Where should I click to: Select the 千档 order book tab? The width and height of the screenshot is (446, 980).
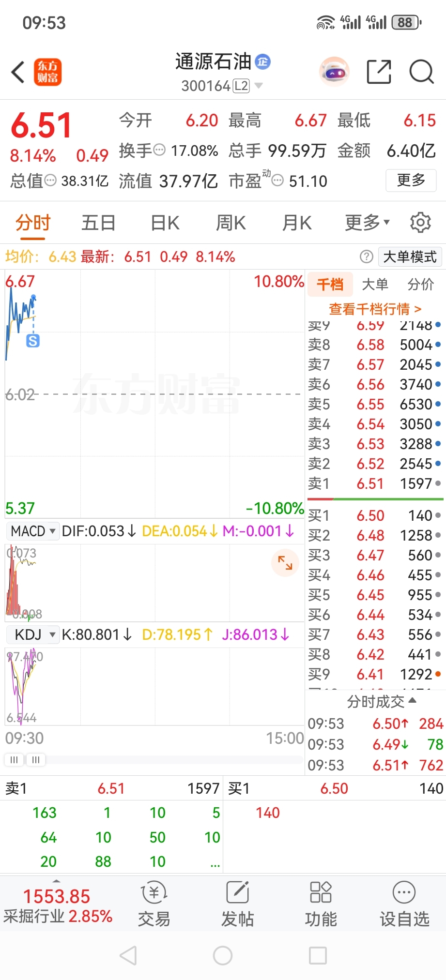click(x=330, y=284)
